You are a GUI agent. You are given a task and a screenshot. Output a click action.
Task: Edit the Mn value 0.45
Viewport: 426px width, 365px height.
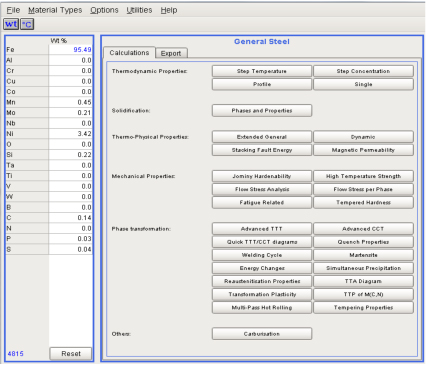click(x=70, y=102)
